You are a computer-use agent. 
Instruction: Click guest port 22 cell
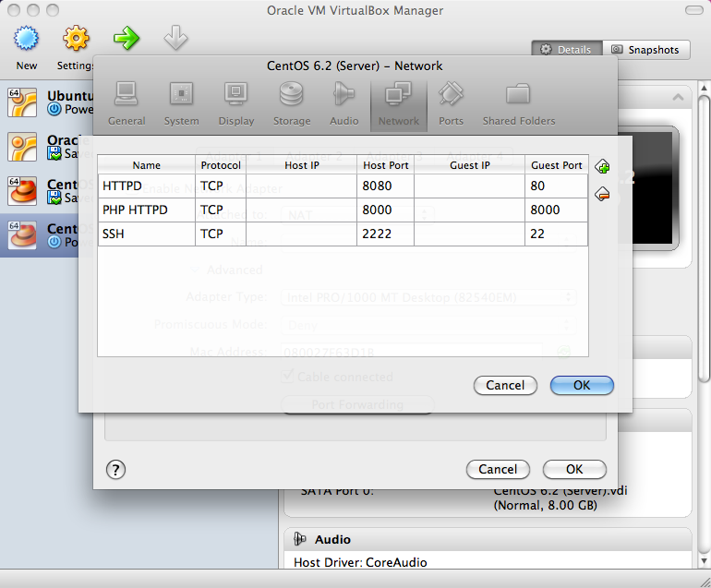click(x=557, y=234)
